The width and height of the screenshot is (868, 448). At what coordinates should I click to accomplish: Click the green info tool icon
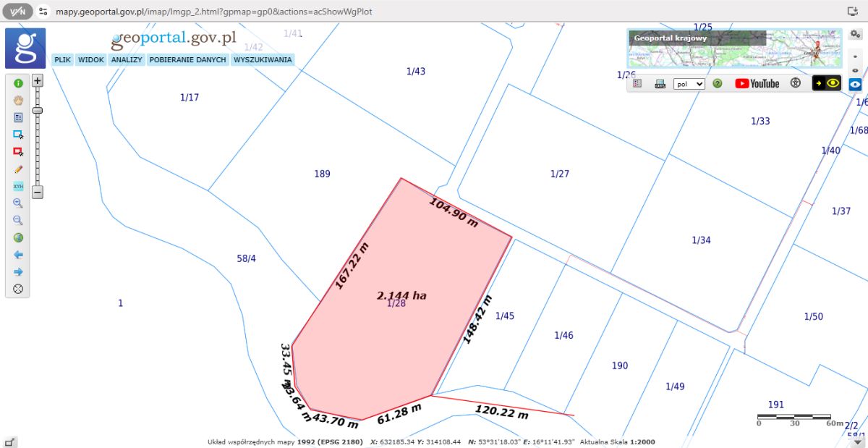[x=18, y=83]
